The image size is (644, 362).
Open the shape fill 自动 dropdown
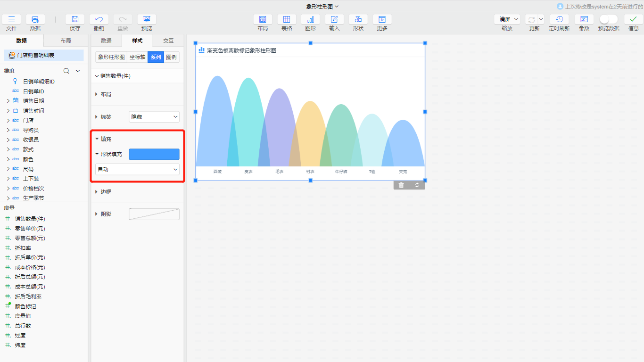pyautogui.click(x=137, y=169)
